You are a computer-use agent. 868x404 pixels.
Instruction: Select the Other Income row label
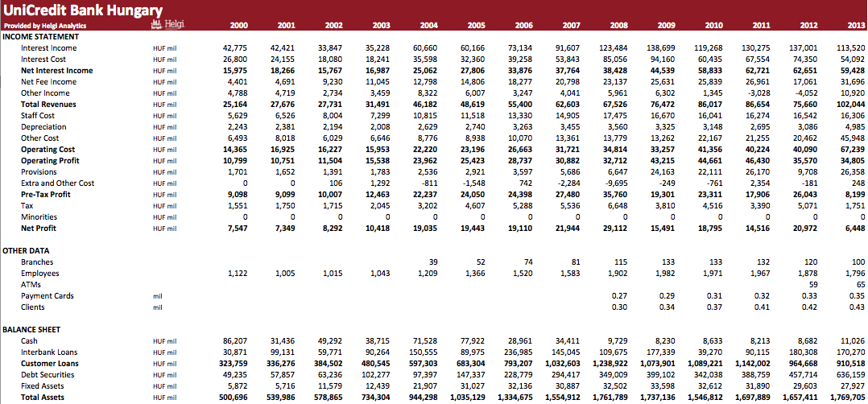[45, 93]
